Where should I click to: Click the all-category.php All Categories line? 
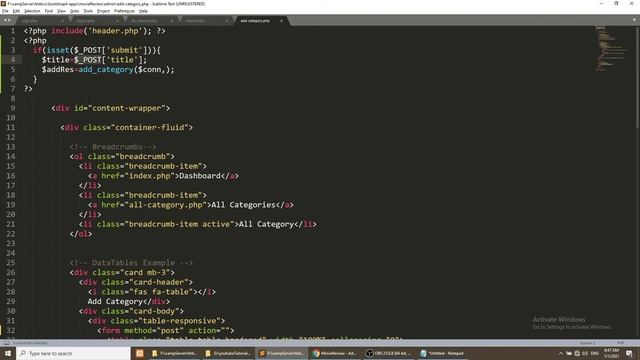pos(191,205)
